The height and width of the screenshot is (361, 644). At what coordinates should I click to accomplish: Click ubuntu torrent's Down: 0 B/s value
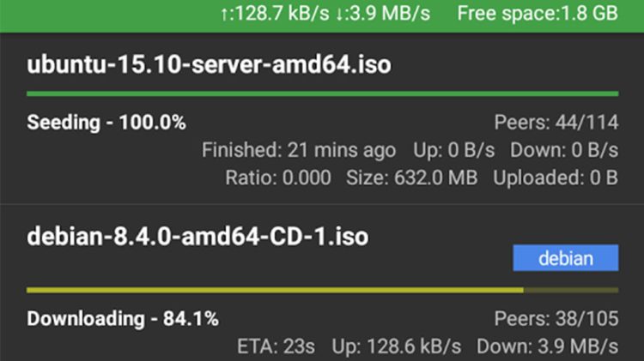tap(564, 150)
